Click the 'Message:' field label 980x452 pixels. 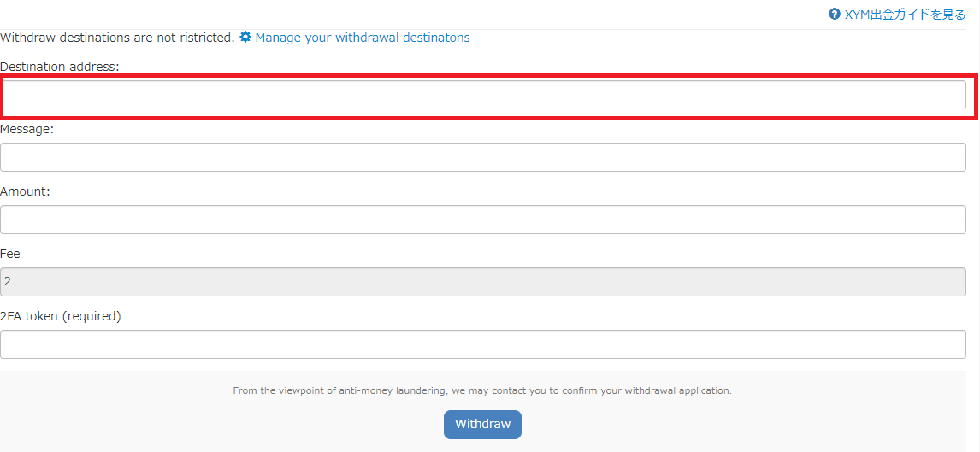[x=27, y=129]
